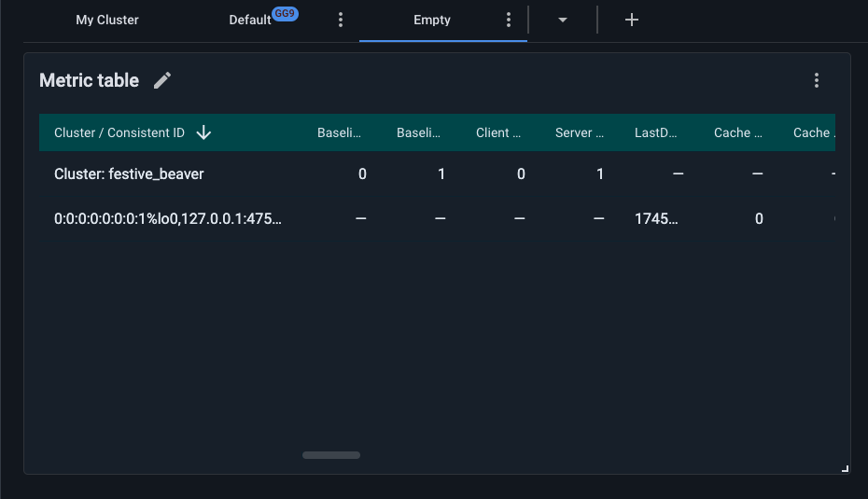The image size is (868, 499).
Task: Select the Empty tab
Action: 432,20
